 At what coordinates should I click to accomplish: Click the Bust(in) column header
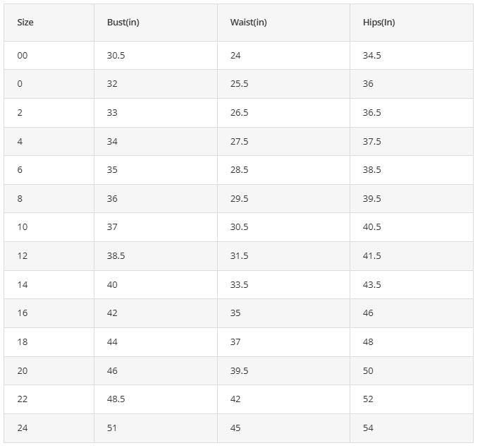(x=123, y=23)
